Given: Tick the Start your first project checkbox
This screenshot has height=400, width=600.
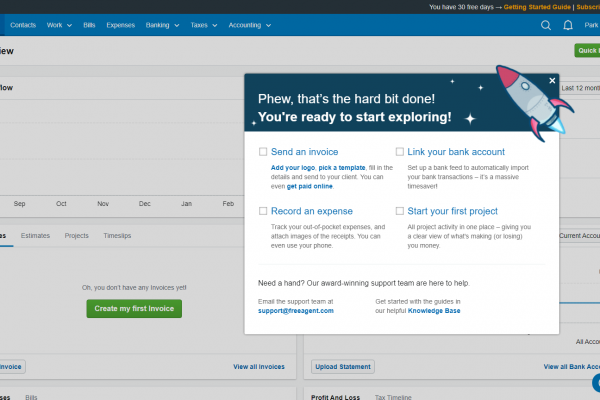Looking at the screenshot, I should [x=399, y=211].
